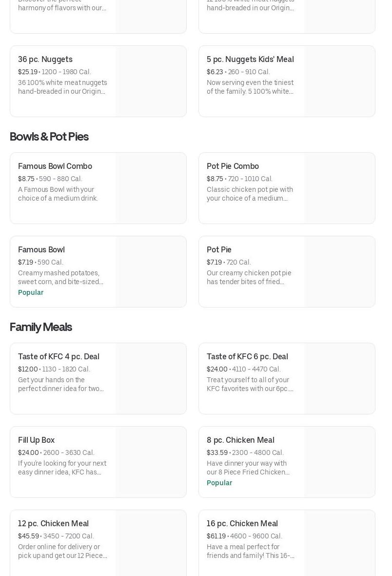Open the 36 pc. Nuggets item

pyautogui.click(x=45, y=60)
